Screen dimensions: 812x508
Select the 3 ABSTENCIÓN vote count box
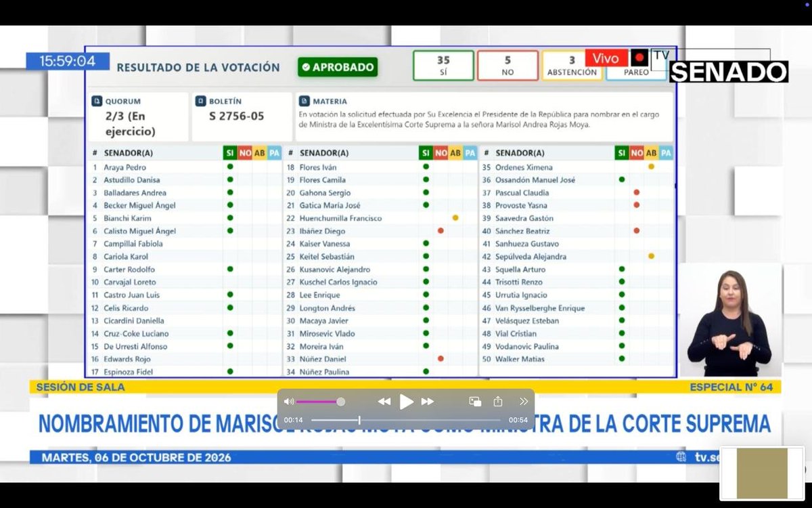tap(572, 66)
